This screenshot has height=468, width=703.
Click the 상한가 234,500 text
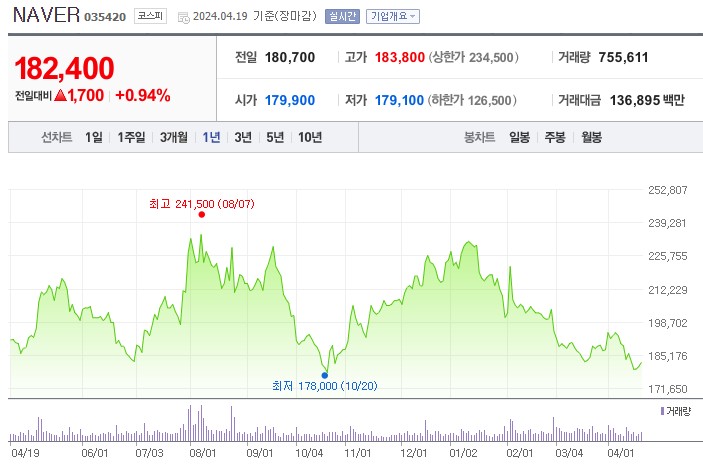pyautogui.click(x=473, y=57)
